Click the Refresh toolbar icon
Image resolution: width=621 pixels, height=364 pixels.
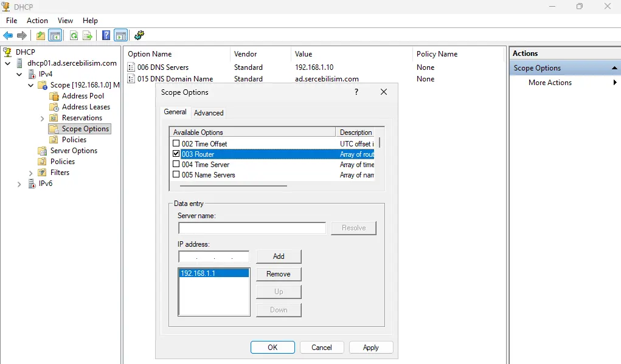point(74,36)
